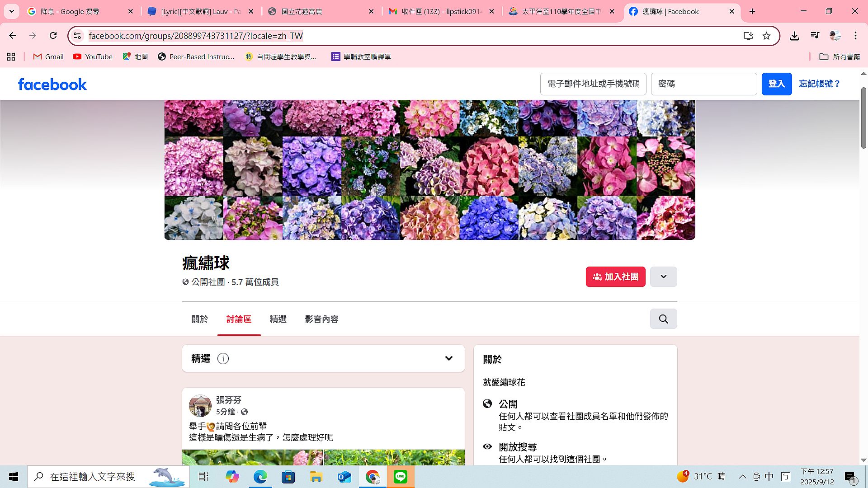Click the Facebook logo
This screenshot has width=868, height=488.
[x=52, y=84]
